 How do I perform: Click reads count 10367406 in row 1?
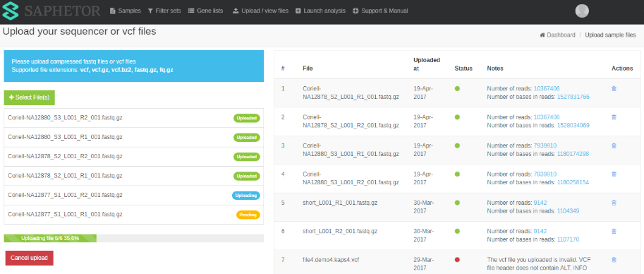546,88
